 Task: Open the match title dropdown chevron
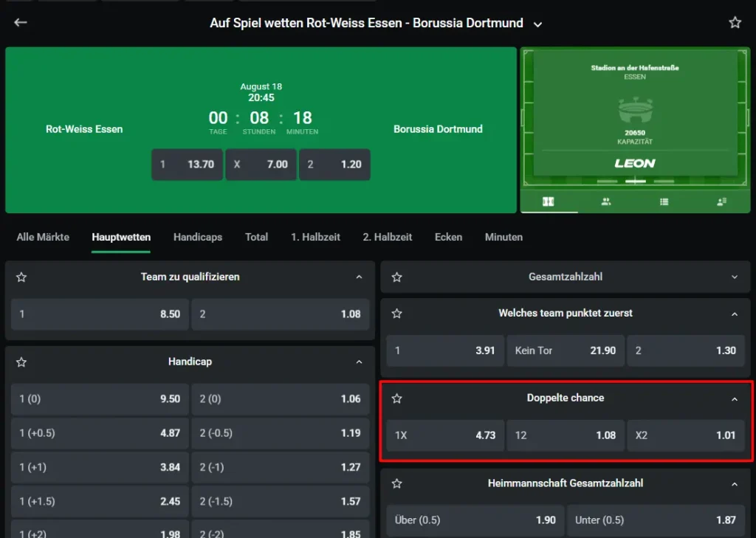(537, 24)
